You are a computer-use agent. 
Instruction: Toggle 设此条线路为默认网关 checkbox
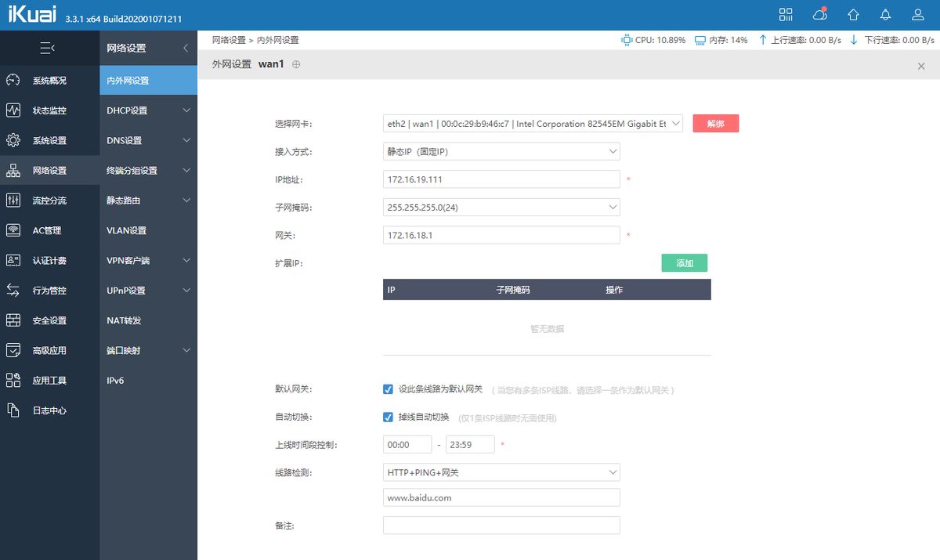coord(388,389)
